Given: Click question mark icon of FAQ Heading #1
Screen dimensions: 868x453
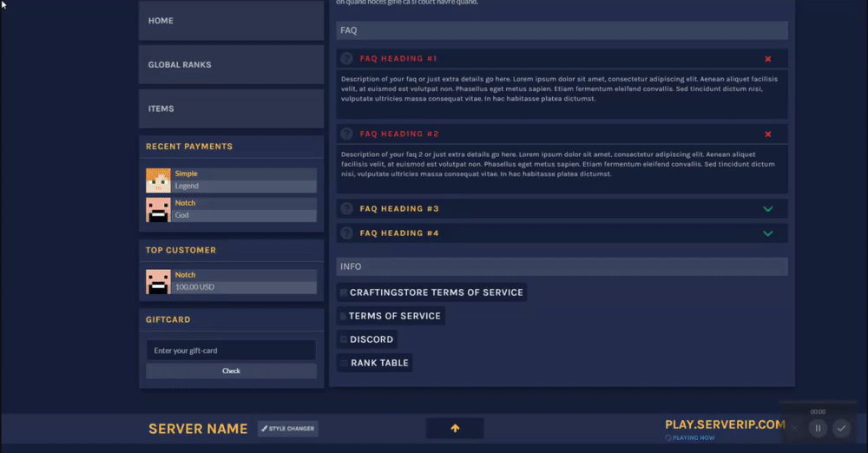Looking at the screenshot, I should pyautogui.click(x=346, y=58).
